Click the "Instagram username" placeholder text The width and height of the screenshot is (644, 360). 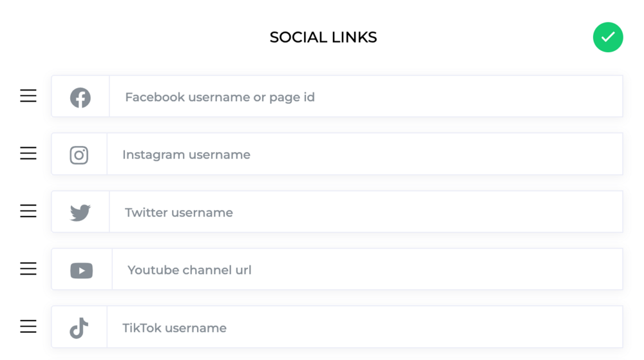click(186, 155)
